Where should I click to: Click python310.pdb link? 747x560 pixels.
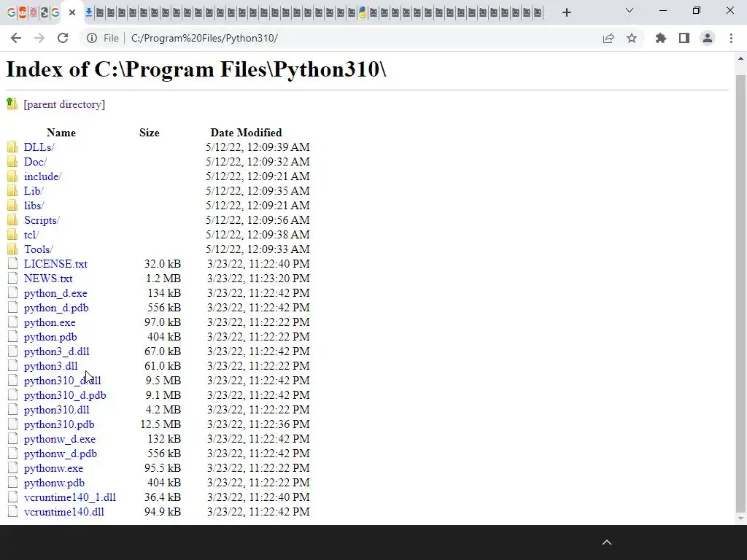click(59, 424)
